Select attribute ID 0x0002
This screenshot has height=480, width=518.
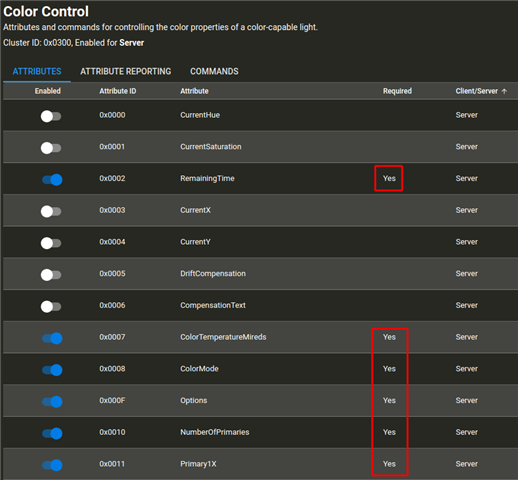click(112, 178)
